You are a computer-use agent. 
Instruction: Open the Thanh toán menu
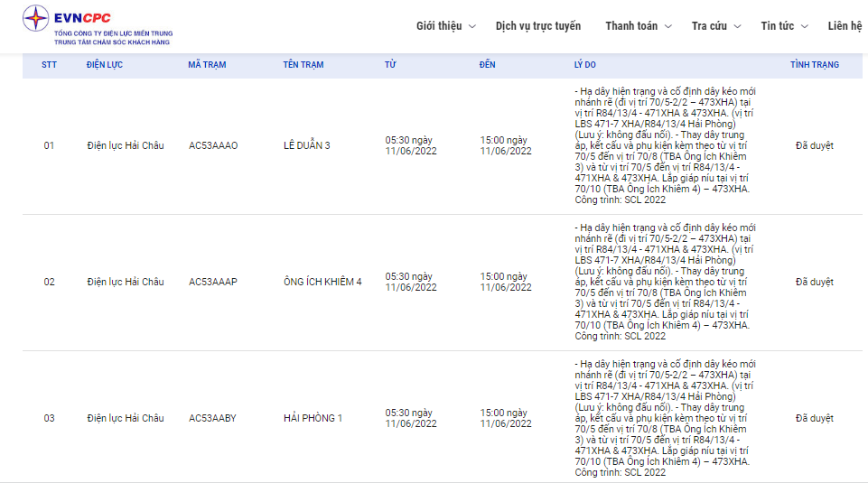coord(631,26)
